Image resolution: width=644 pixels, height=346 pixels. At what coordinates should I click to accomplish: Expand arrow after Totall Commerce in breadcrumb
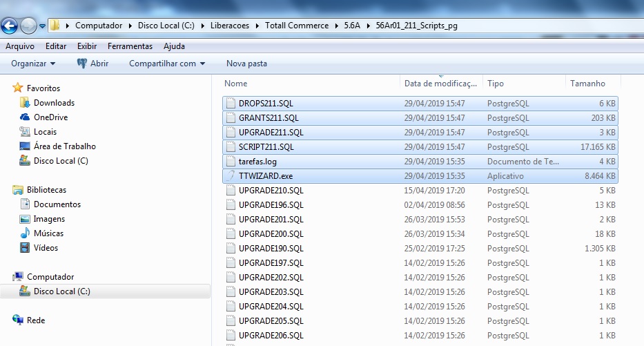(336, 26)
